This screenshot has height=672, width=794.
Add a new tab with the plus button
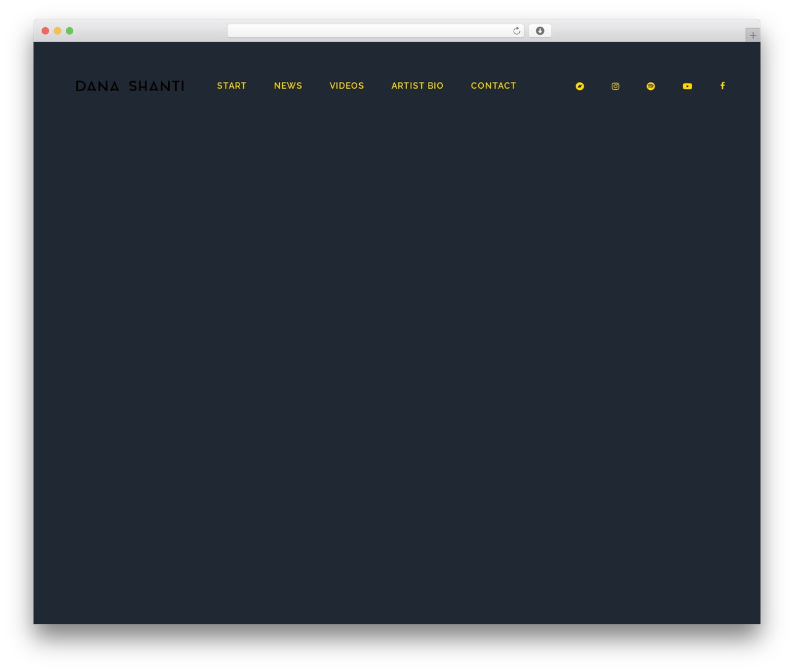tap(752, 35)
